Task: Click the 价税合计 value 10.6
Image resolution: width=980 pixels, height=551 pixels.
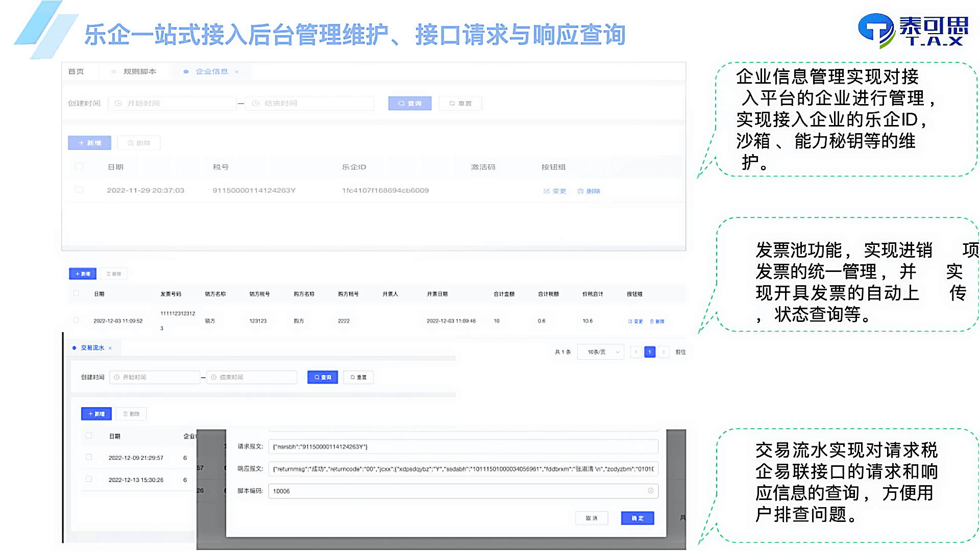Action: coord(587,321)
